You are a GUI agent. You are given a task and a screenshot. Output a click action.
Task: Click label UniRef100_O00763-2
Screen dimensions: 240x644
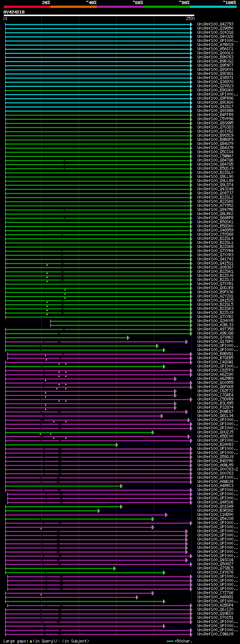click(217, 469)
